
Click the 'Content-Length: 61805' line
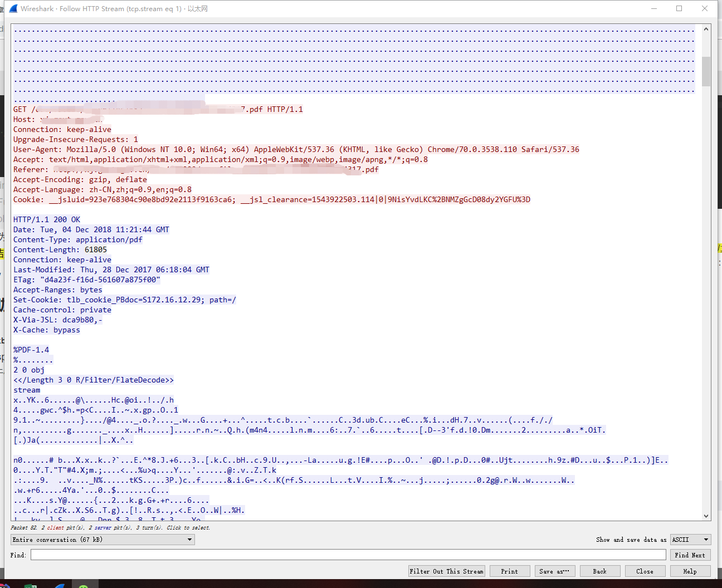click(x=60, y=249)
